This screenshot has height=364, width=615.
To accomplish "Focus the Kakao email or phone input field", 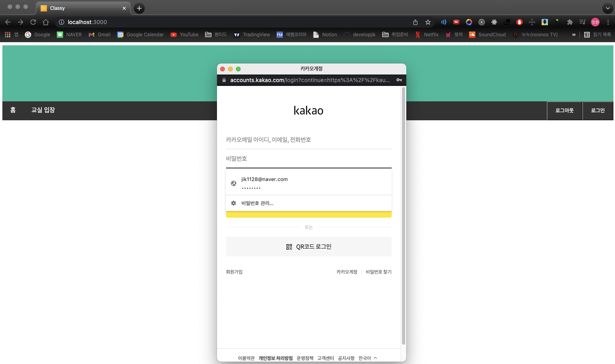I will pos(308,140).
